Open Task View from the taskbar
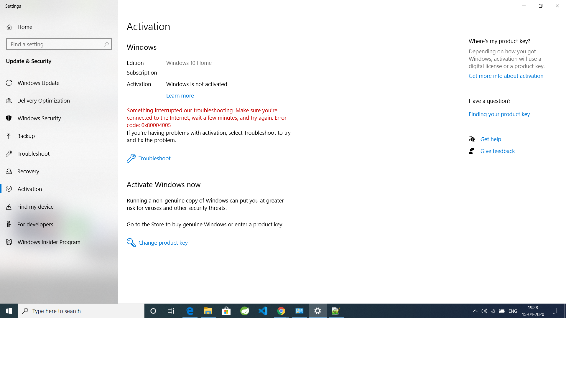This screenshot has height=392, width=566. coord(171,311)
